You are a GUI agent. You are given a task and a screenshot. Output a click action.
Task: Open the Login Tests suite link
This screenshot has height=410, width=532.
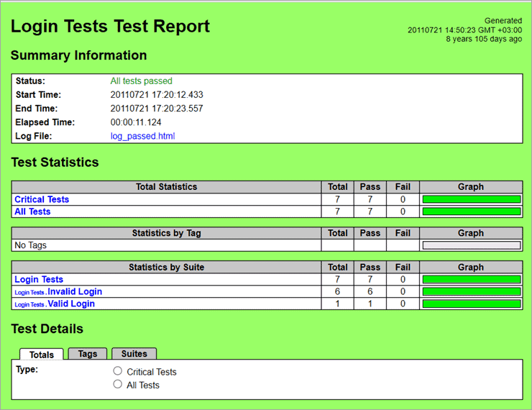pyautogui.click(x=39, y=279)
